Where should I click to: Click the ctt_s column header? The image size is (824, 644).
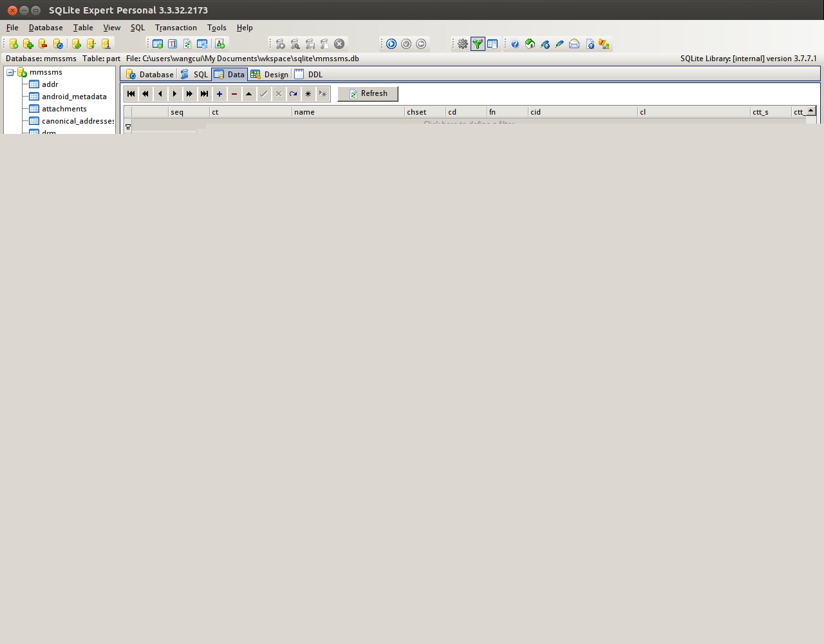pyautogui.click(x=771, y=112)
